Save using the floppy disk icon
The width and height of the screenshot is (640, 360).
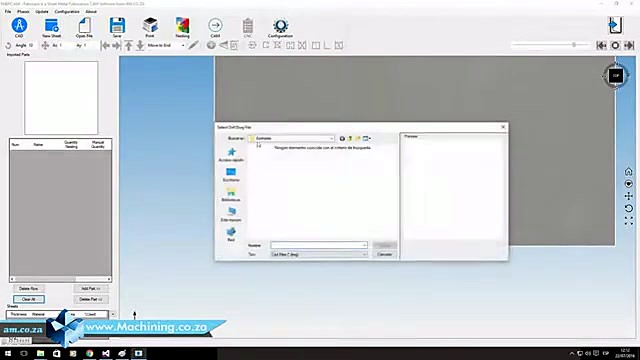[117, 26]
